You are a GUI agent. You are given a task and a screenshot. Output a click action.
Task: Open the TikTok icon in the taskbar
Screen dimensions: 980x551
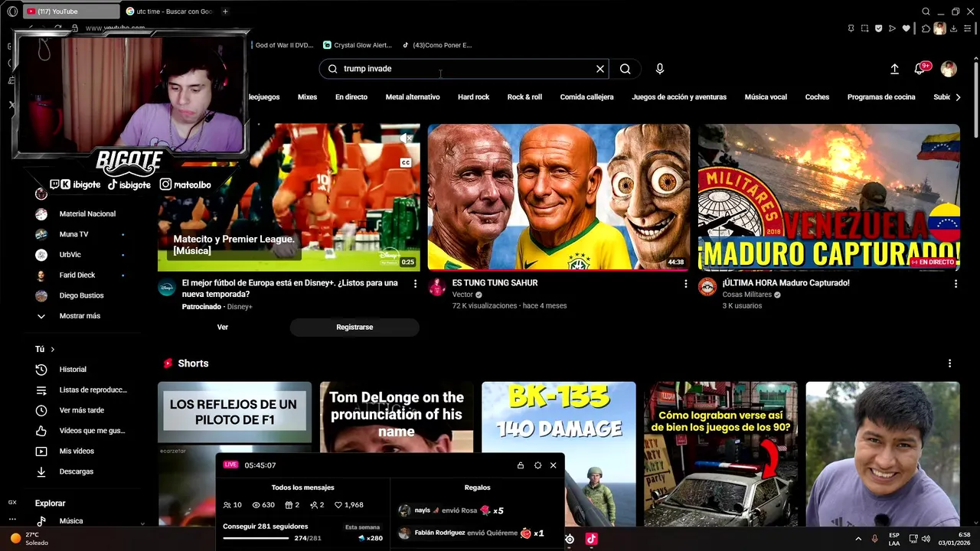coord(591,539)
